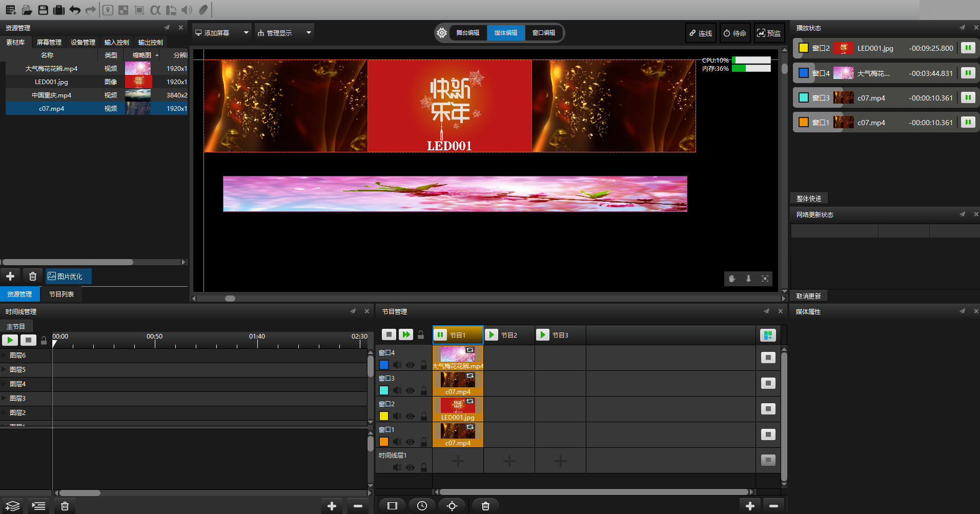This screenshot has width=980, height=514.
Task: Click the clock icon below program manager
Action: tap(422, 506)
